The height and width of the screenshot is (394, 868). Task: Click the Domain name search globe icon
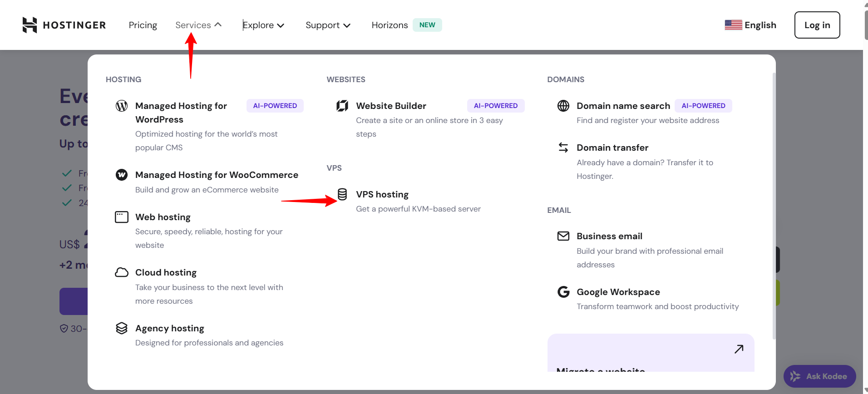563,106
